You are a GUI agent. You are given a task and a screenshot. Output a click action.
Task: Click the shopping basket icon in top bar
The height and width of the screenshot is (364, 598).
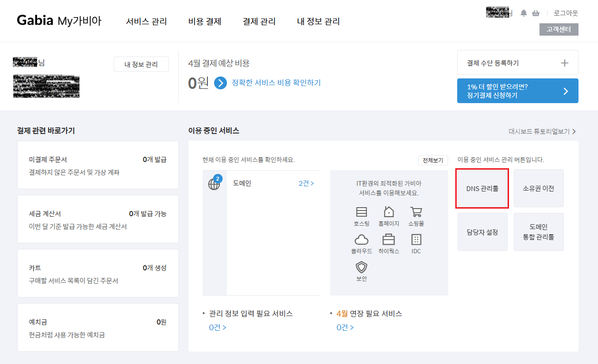tap(536, 13)
